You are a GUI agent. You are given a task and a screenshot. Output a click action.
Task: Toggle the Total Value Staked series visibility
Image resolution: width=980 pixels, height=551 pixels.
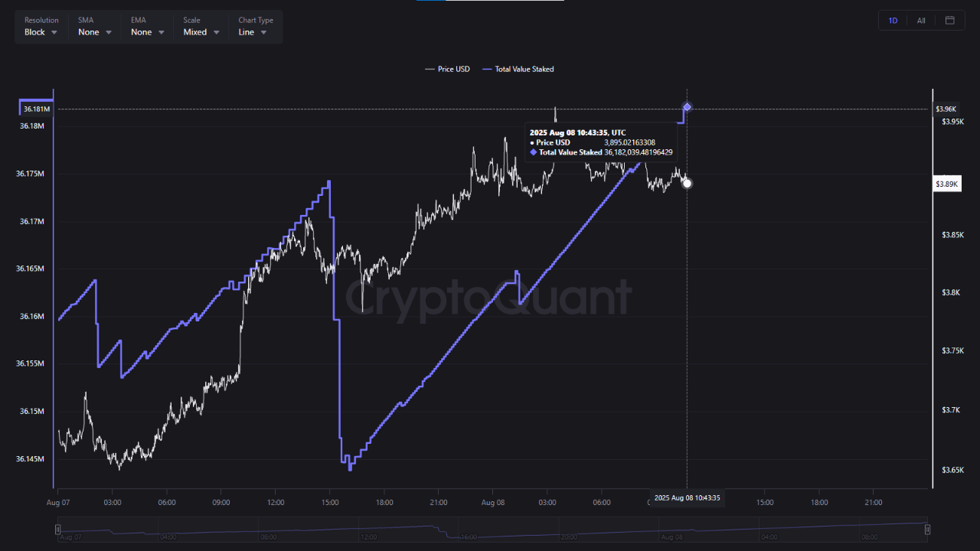coord(518,69)
